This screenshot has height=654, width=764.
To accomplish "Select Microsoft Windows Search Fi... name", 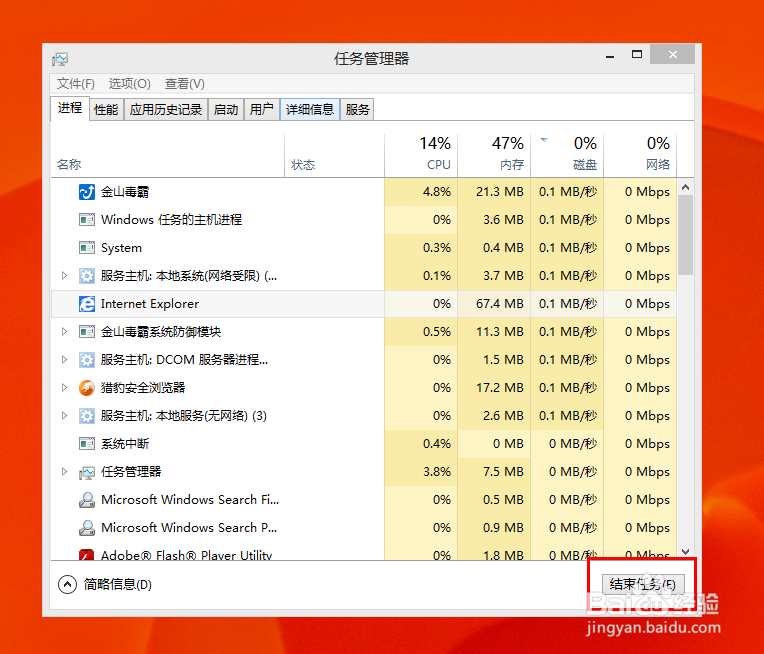I will (190, 500).
